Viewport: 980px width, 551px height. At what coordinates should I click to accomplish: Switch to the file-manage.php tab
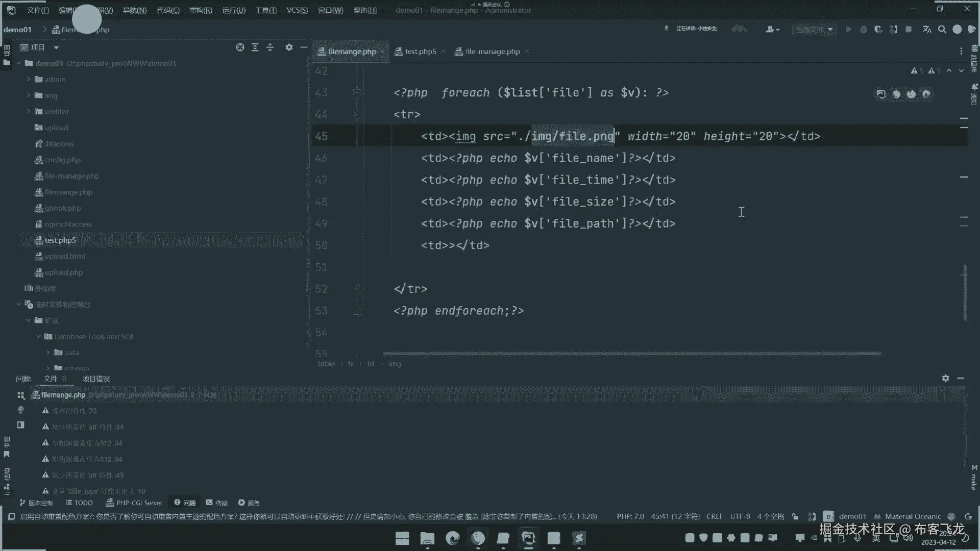click(492, 52)
